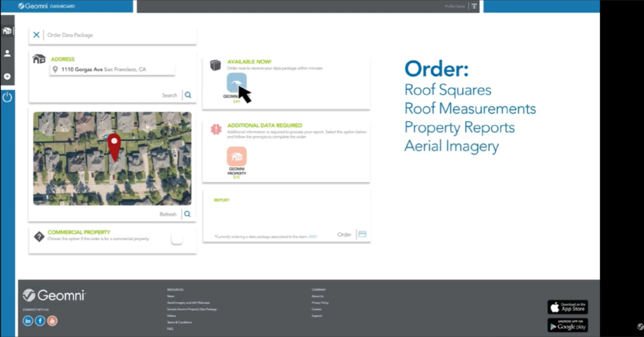Open the Privacy Policy footer link

pyautogui.click(x=320, y=302)
